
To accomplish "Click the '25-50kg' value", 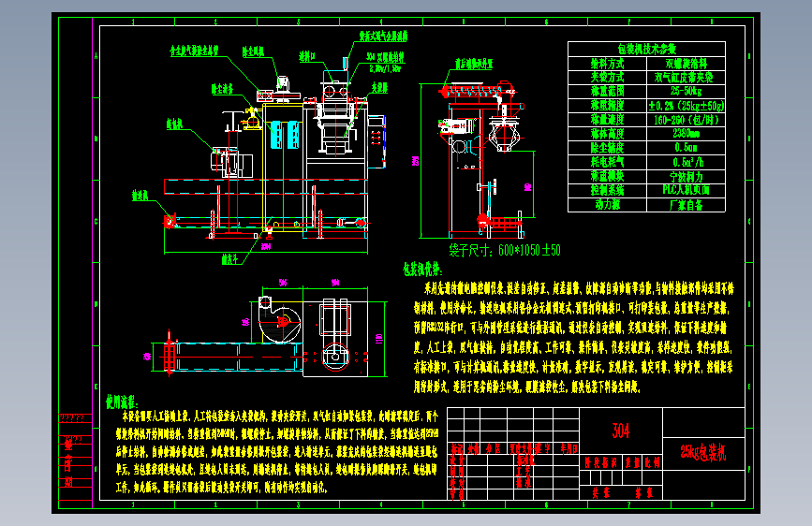I will pos(687,91).
